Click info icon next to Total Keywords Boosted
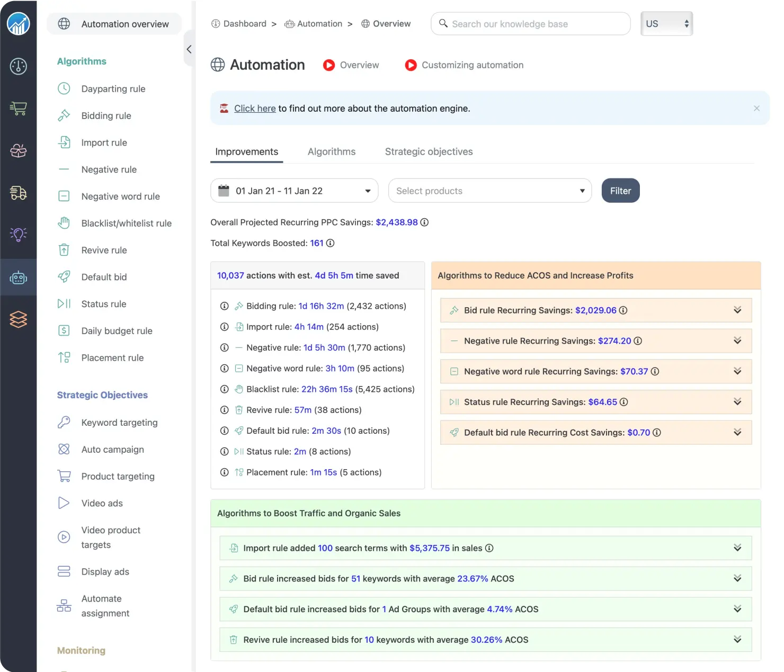Viewport: 784px width, 672px height. 330,243
